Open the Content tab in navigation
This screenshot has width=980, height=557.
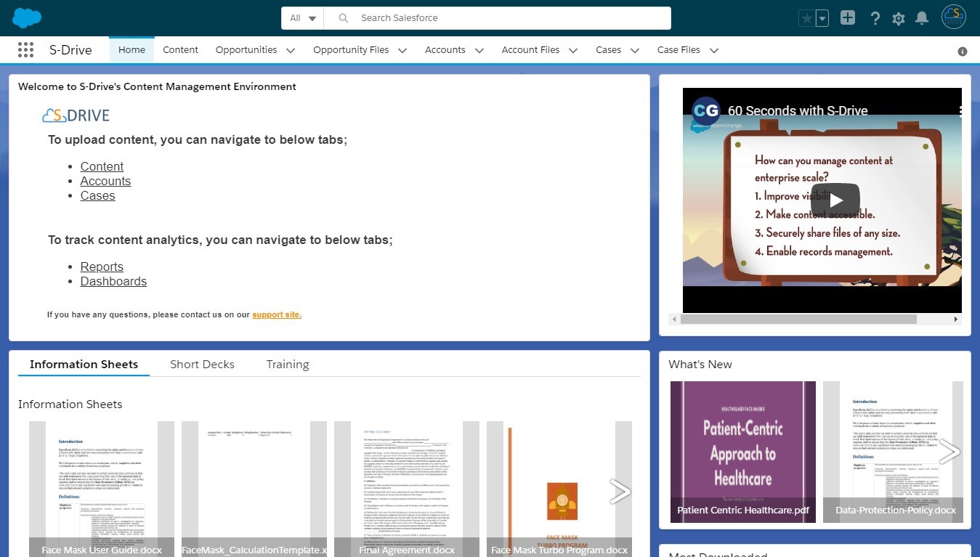(180, 49)
